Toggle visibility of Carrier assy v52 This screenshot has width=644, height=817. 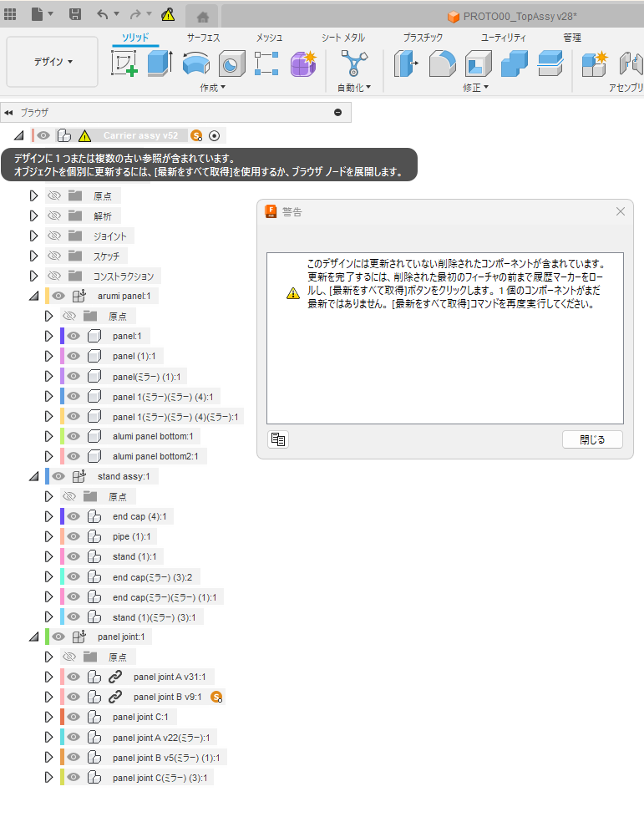[x=43, y=135]
